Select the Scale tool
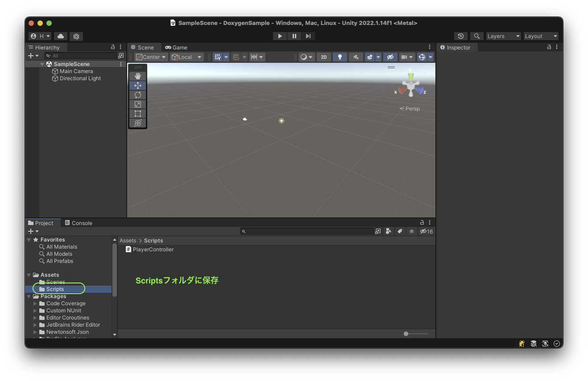This screenshot has width=588, height=381. [137, 104]
